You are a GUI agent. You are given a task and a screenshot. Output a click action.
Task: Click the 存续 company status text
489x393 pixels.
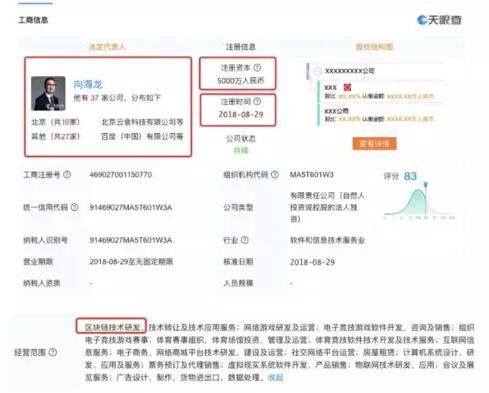click(x=241, y=151)
